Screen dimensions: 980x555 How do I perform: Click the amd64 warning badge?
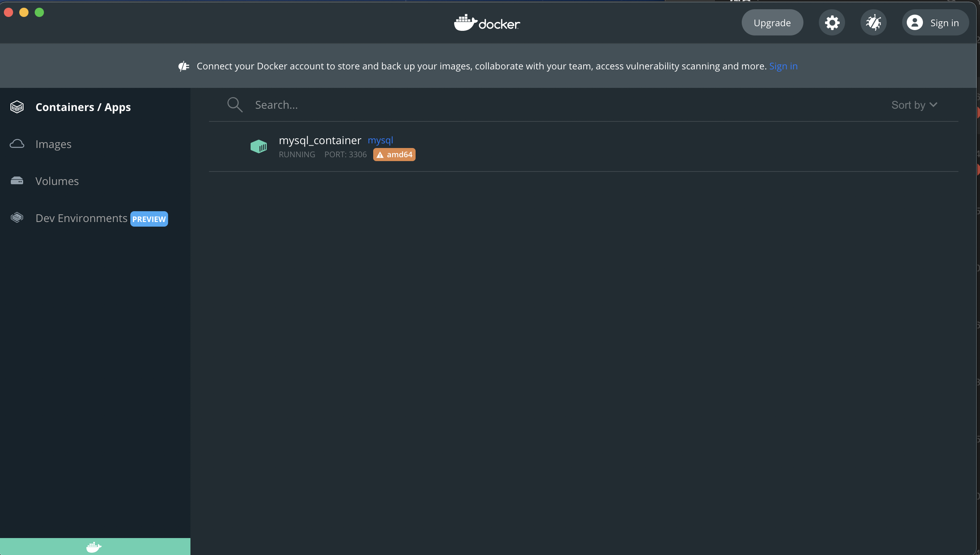coord(394,155)
